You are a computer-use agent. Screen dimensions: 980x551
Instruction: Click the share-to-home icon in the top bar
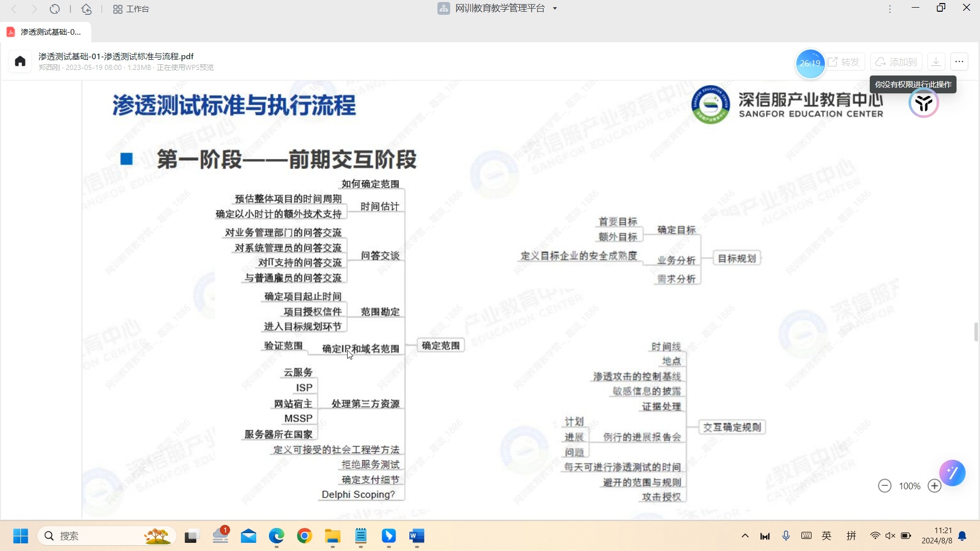(x=86, y=9)
